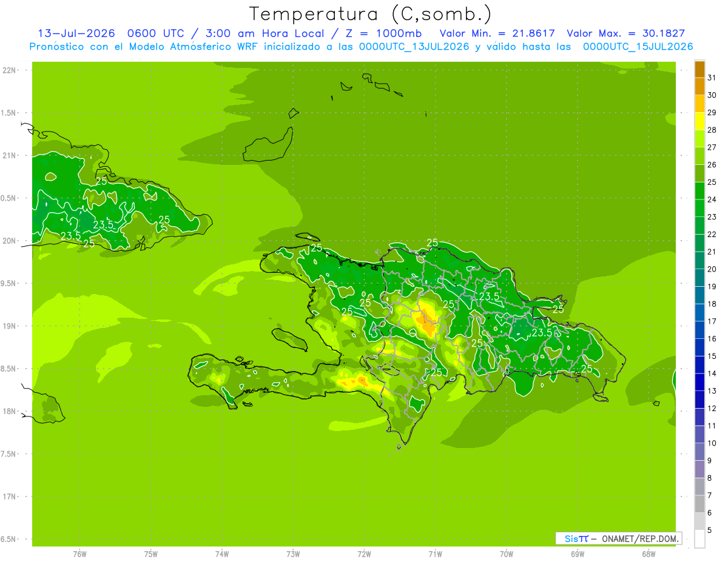Click the 75W longitude axis label
728x562 pixels.
coord(150,554)
